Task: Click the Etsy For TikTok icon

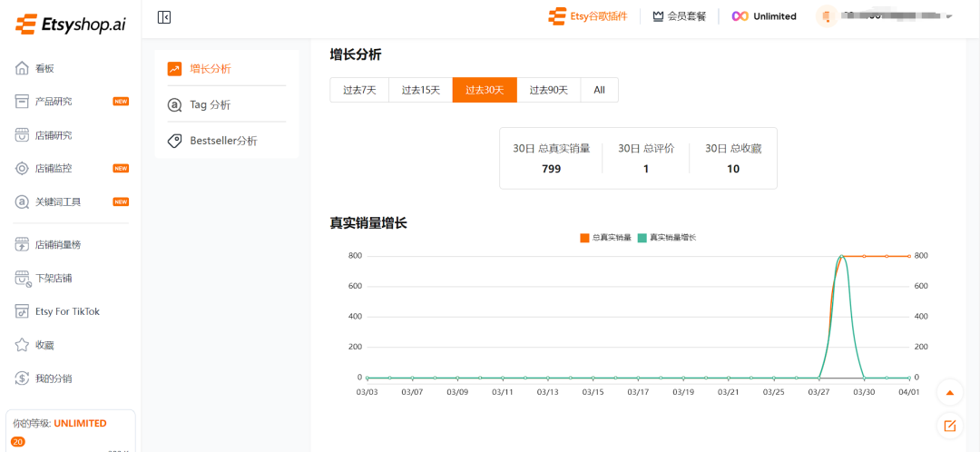Action: 22,311
